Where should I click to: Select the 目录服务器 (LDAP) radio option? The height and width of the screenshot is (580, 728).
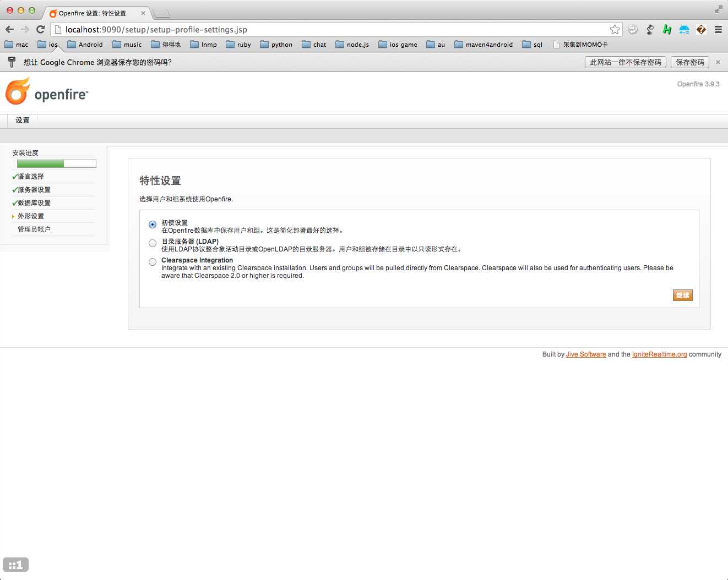(x=153, y=243)
